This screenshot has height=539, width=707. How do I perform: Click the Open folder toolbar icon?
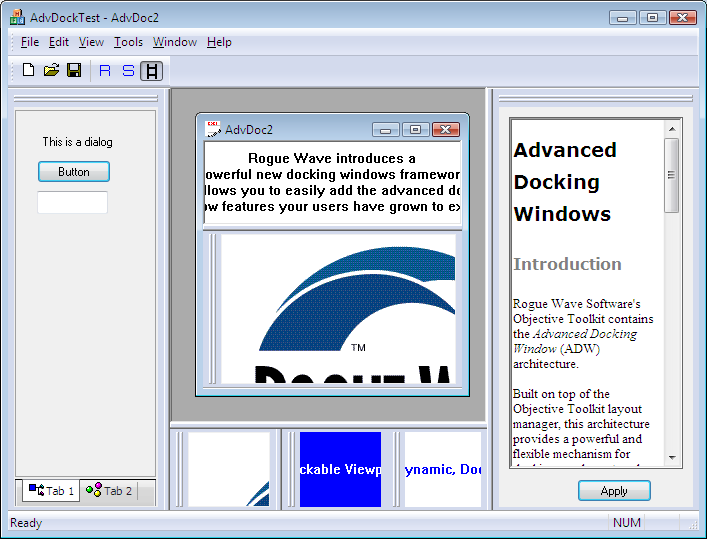(x=51, y=70)
